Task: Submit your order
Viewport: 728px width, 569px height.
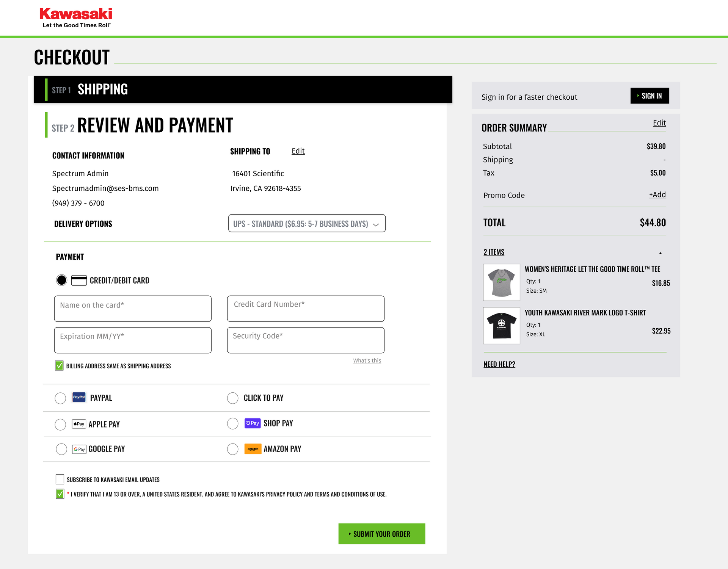Action: pos(382,534)
